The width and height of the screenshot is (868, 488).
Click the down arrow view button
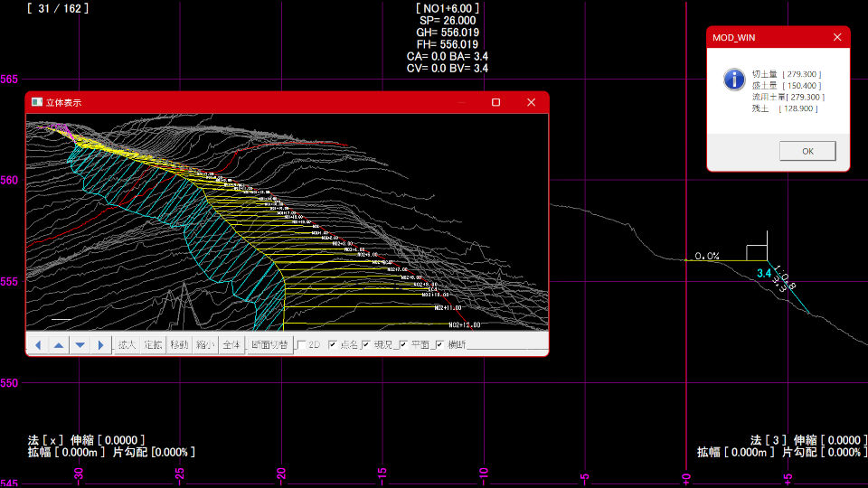[80, 345]
